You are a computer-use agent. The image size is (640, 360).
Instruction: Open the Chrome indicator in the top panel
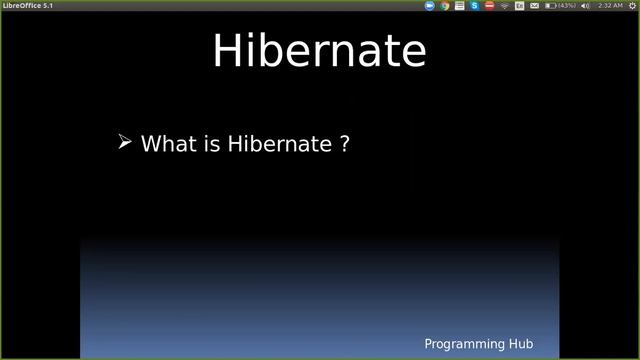(x=444, y=6)
